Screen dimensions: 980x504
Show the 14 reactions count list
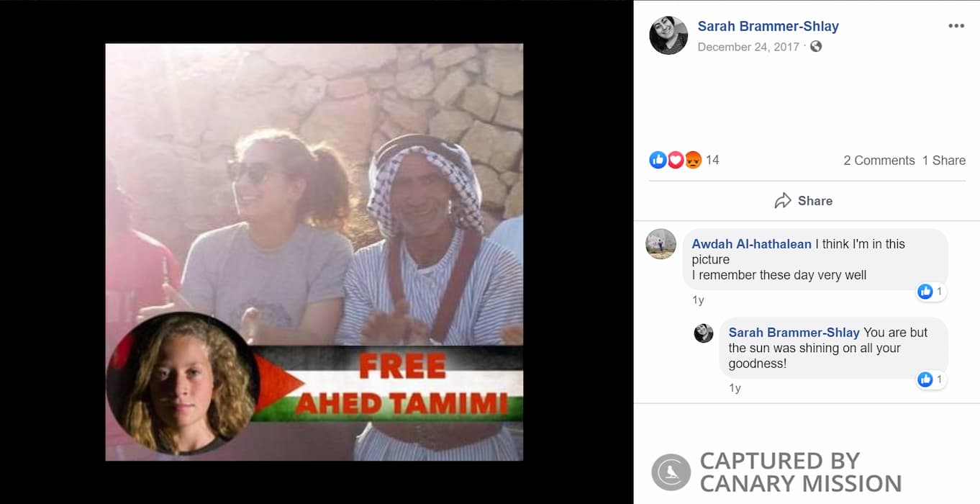[x=712, y=160]
